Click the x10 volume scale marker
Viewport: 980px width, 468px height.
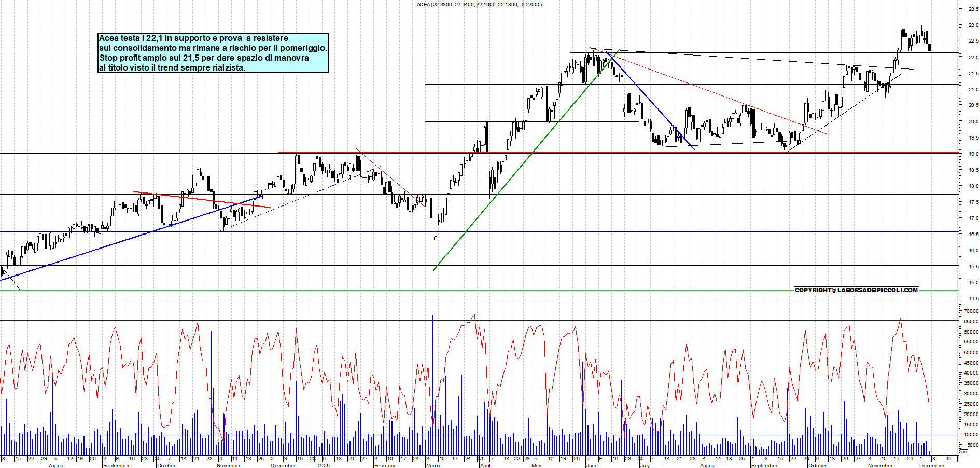coord(963,452)
